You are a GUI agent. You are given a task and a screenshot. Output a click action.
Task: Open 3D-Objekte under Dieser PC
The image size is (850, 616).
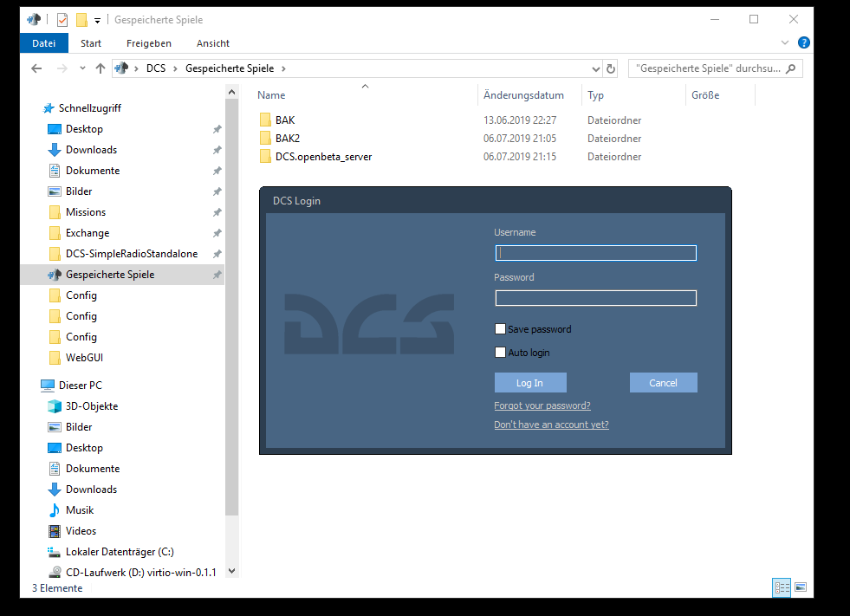(x=92, y=406)
